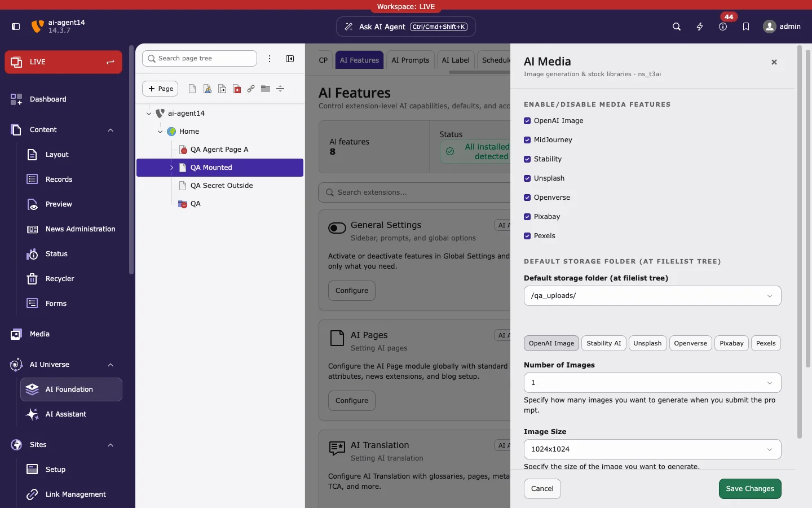Switch to the AI Label tab
This screenshot has width=812, height=508.
point(456,60)
